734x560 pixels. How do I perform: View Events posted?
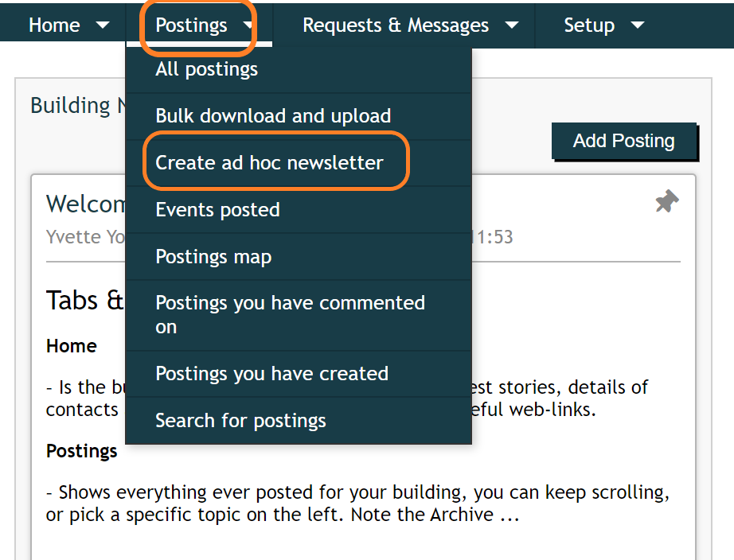point(217,209)
